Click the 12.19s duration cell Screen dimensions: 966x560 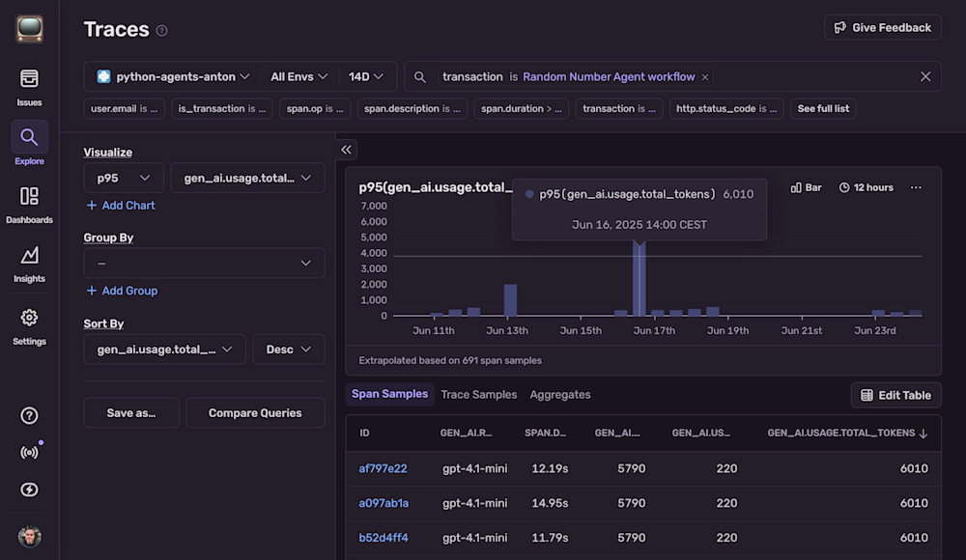(x=550, y=469)
